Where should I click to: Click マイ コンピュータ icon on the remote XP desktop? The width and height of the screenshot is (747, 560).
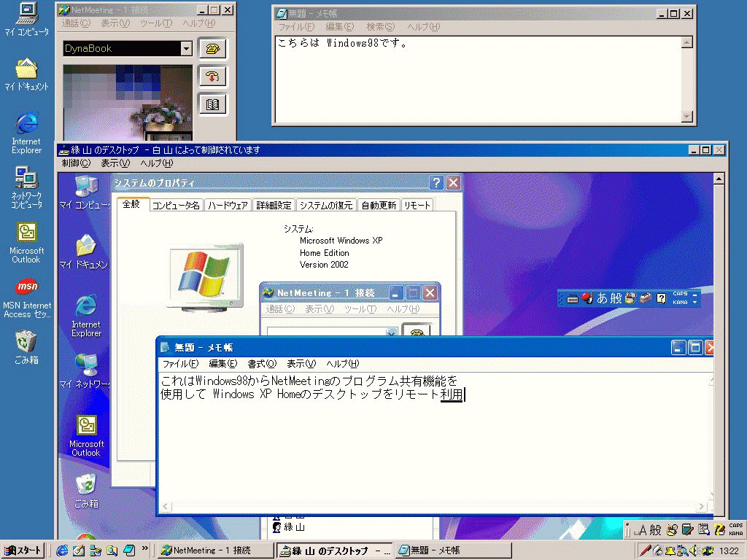point(85,192)
